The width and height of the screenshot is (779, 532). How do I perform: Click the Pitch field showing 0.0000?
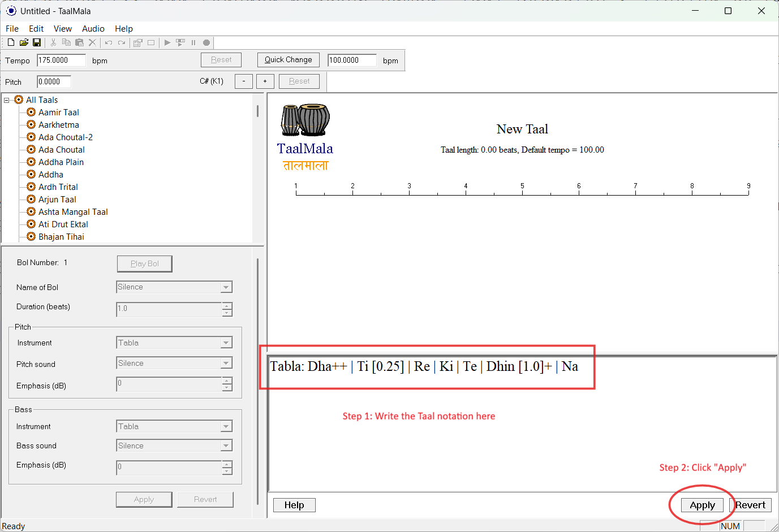click(54, 82)
